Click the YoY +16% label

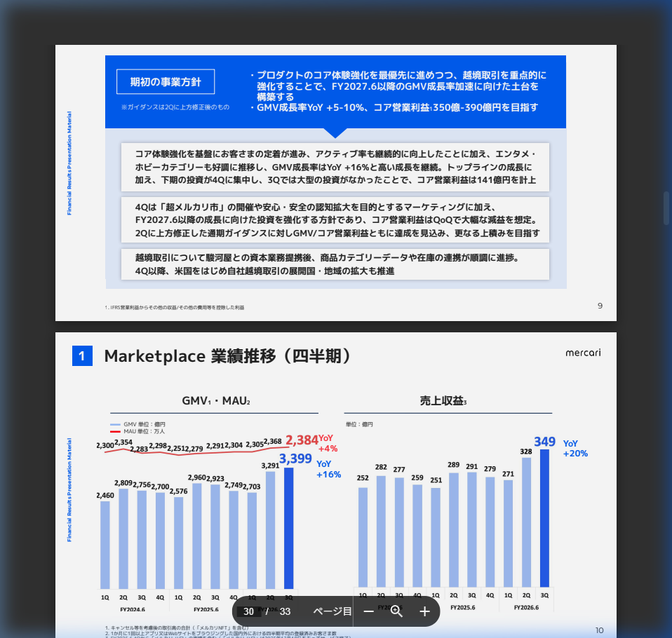click(x=328, y=469)
